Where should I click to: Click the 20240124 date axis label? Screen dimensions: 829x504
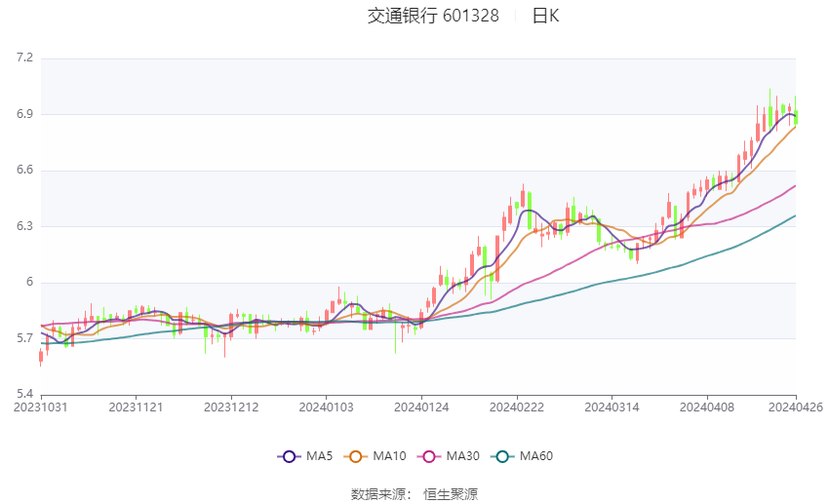421,407
